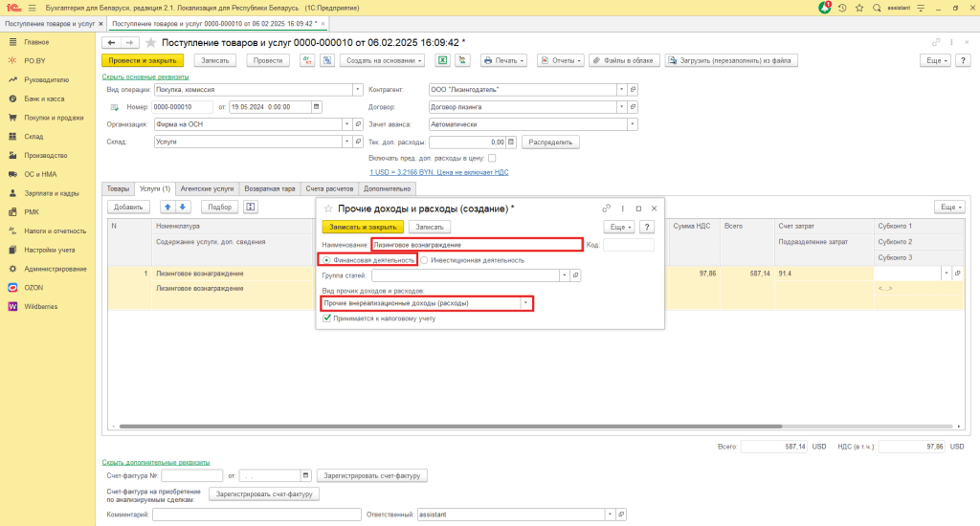
Task: Show Дт/Кт posting entries icon
Action: tap(307, 60)
